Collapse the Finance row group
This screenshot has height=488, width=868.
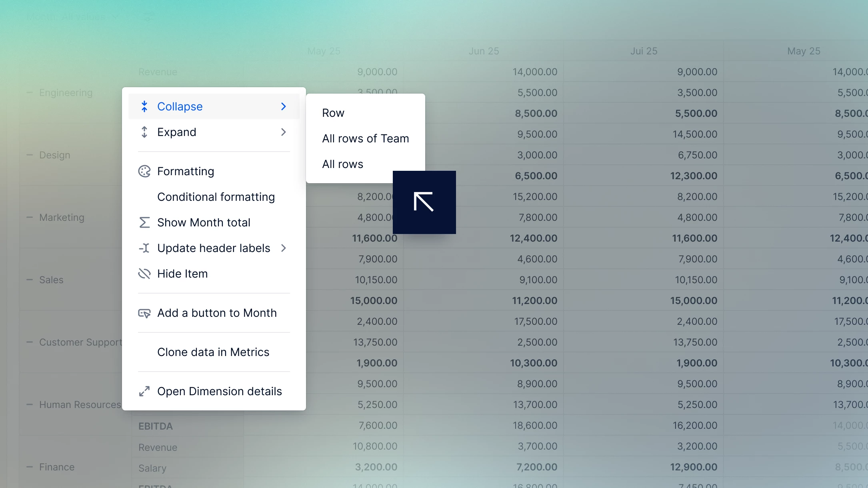30,467
